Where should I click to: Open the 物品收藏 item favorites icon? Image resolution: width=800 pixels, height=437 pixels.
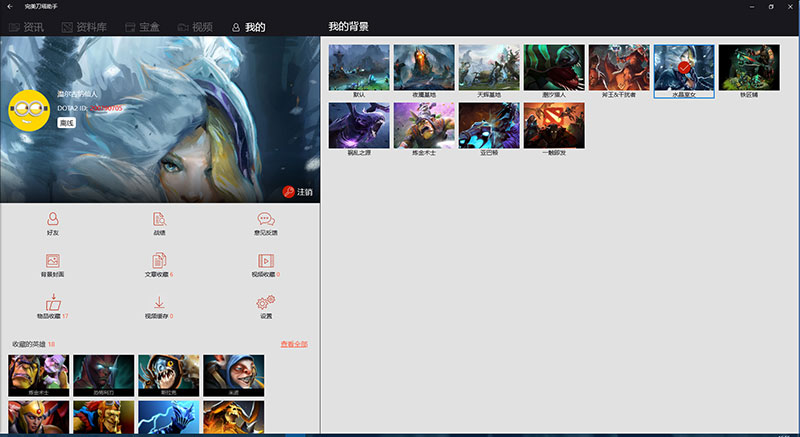53,302
